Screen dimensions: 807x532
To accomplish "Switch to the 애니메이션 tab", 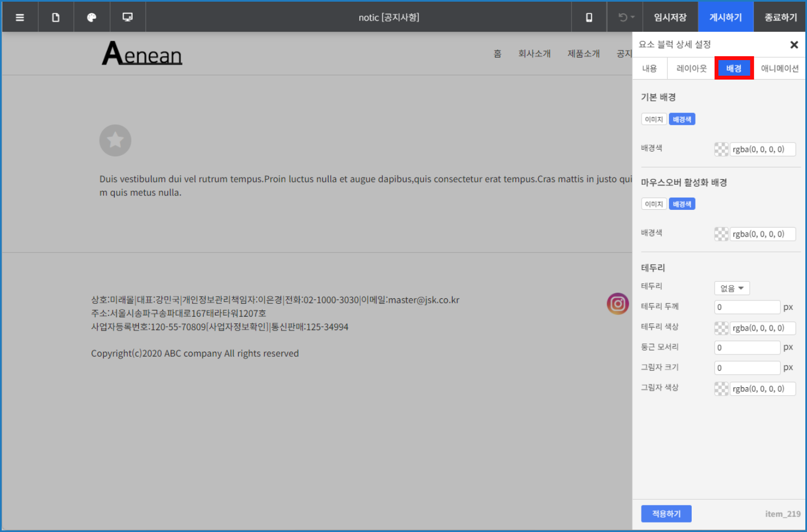I will (x=779, y=68).
